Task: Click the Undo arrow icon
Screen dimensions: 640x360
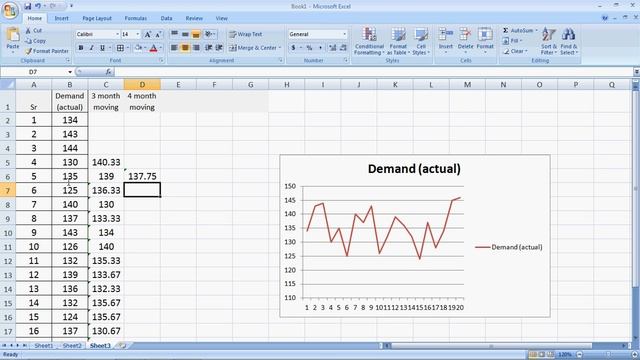Action: 38,6
